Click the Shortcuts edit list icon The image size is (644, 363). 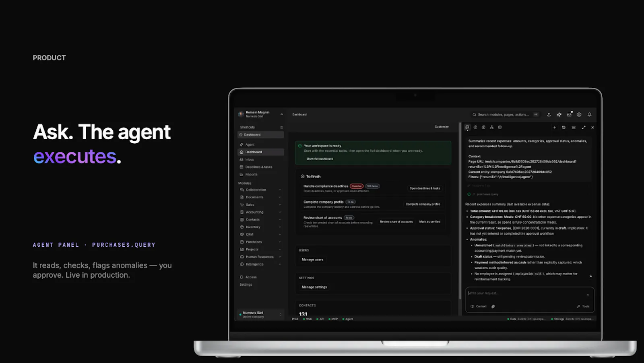tap(281, 128)
